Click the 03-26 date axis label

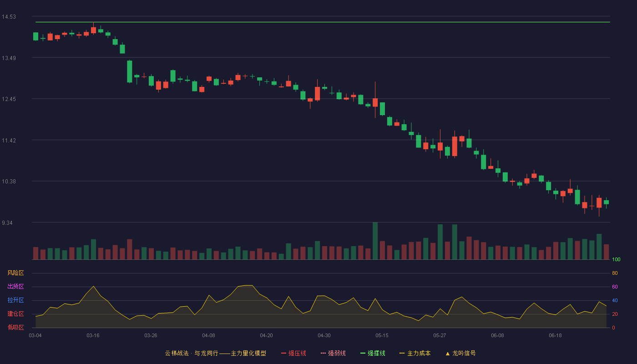pos(151,335)
